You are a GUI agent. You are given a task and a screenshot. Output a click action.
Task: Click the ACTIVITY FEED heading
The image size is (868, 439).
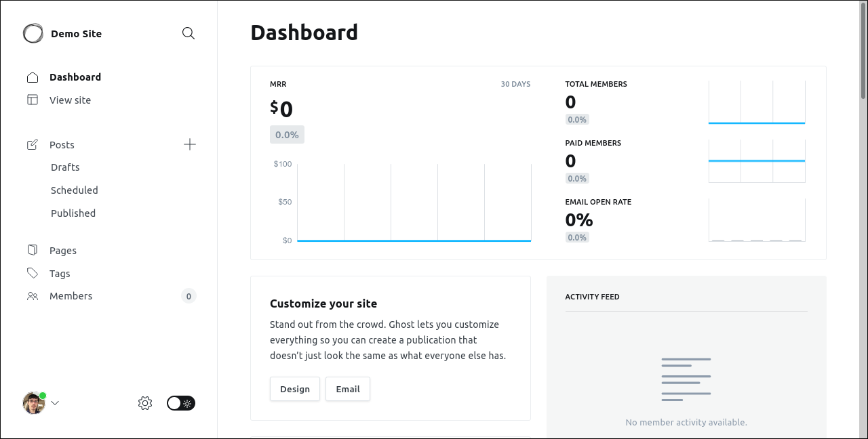coord(592,297)
